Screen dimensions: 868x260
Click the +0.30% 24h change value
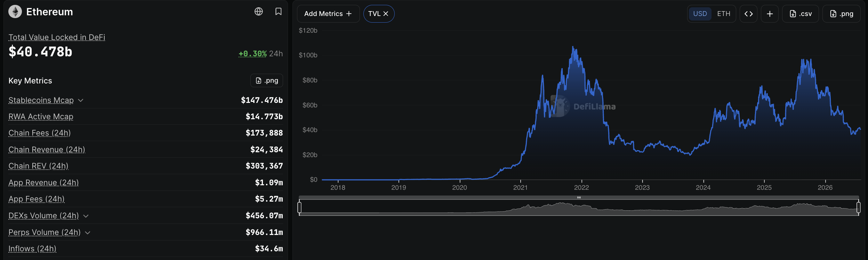[252, 54]
